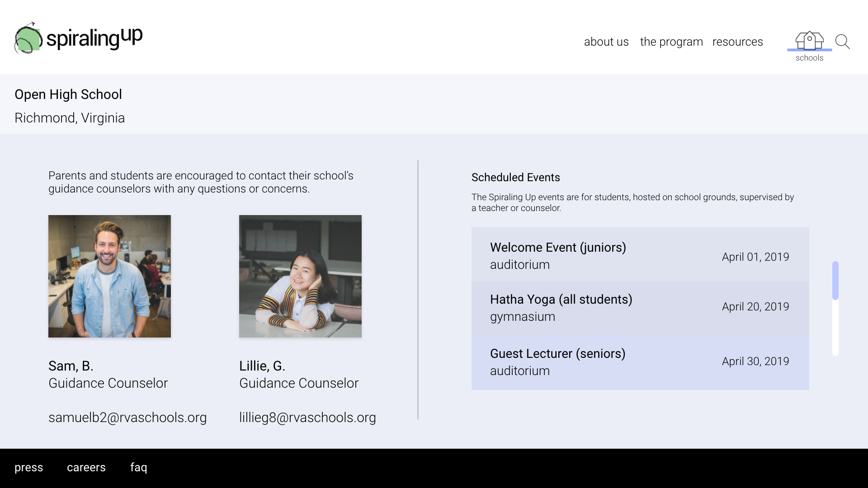Click the Lillie, G. name
The image size is (868, 488).
click(x=262, y=366)
